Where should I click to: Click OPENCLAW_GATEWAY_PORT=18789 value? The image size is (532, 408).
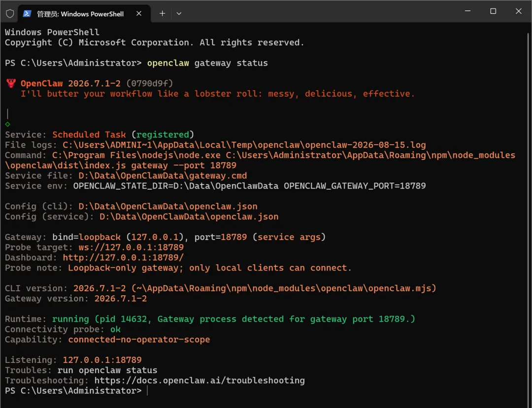pyautogui.click(x=355, y=186)
